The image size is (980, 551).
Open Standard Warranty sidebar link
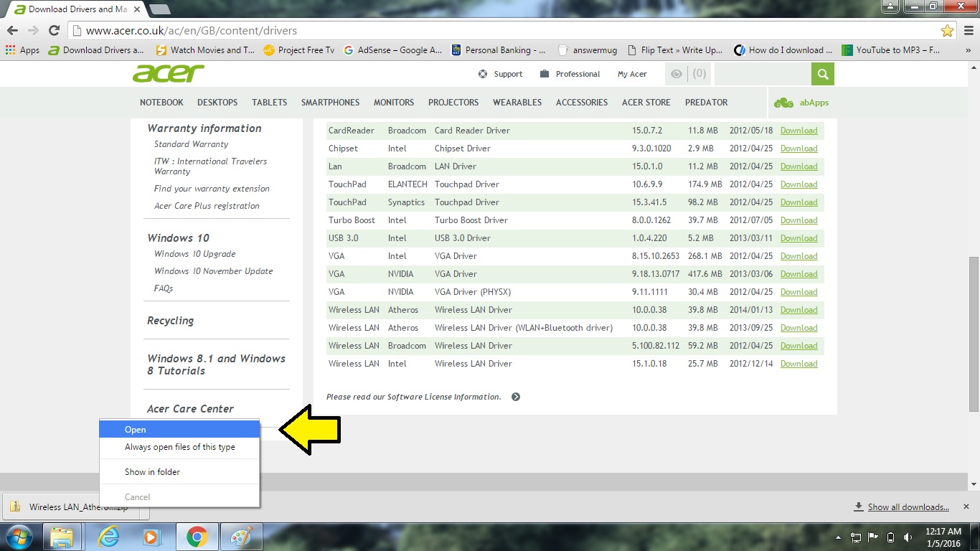[191, 144]
